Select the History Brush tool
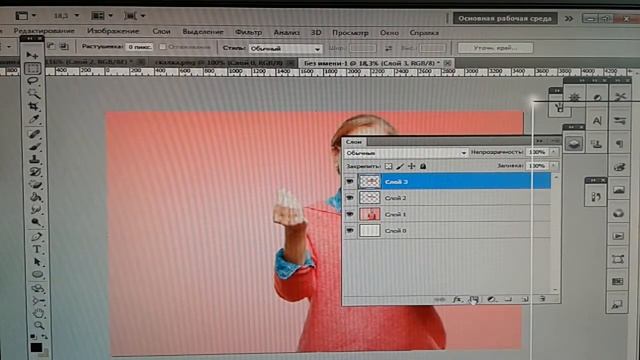Viewport: 640px width, 360px height. pyautogui.click(x=35, y=172)
